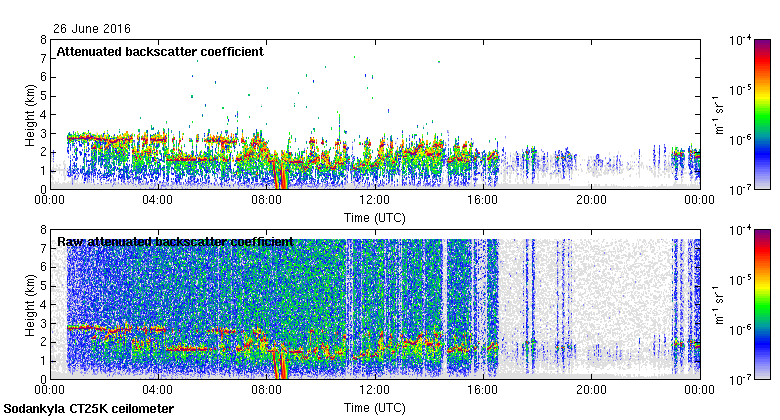Click the red near-ground streak after 08:00, bottom plot
The width and height of the screenshot is (780, 420).
coord(280,365)
